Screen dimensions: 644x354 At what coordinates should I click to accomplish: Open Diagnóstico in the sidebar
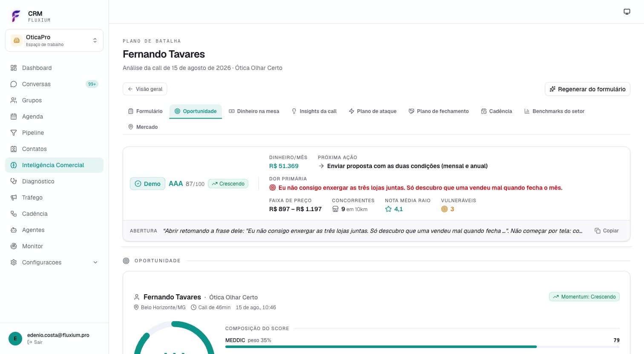pyautogui.click(x=54, y=181)
